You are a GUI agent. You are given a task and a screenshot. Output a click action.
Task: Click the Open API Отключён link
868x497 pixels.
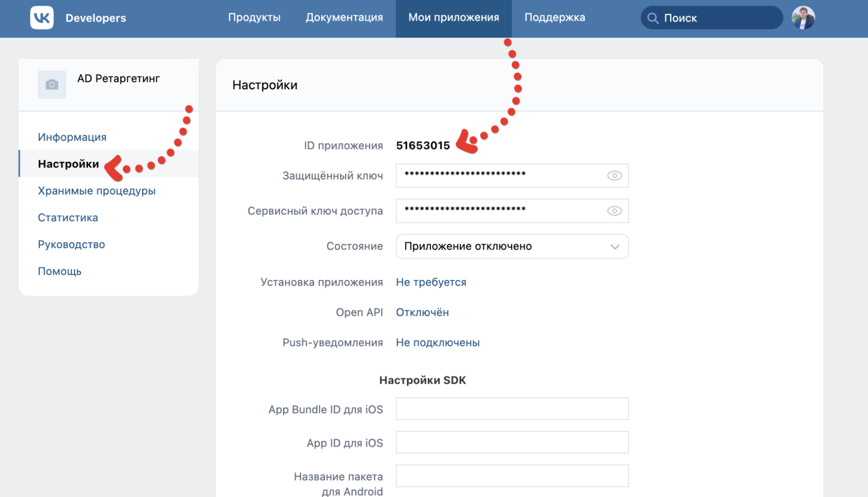422,313
